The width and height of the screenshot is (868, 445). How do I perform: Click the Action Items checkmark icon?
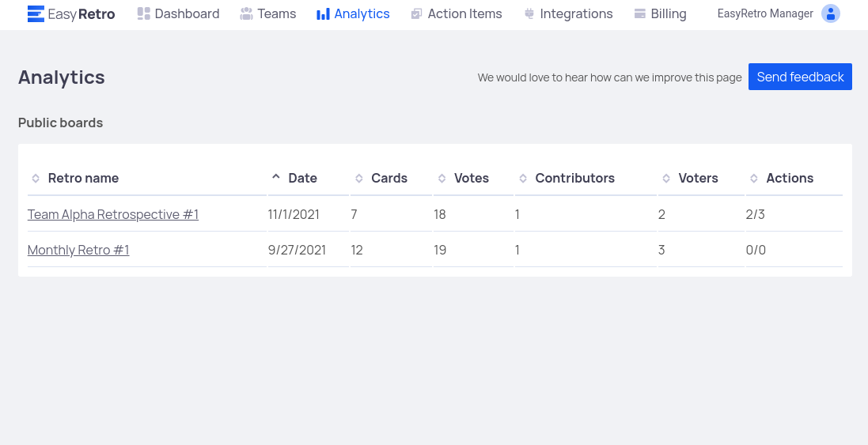416,13
